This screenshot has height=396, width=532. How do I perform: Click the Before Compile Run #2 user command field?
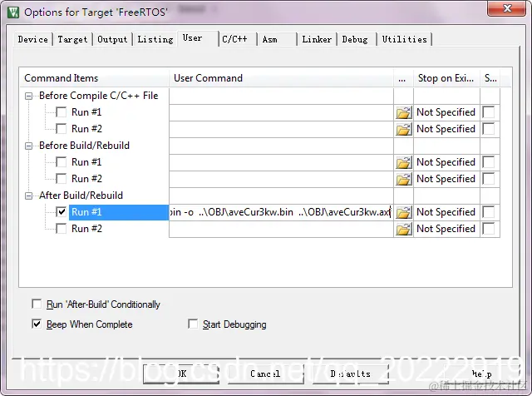tap(281, 129)
